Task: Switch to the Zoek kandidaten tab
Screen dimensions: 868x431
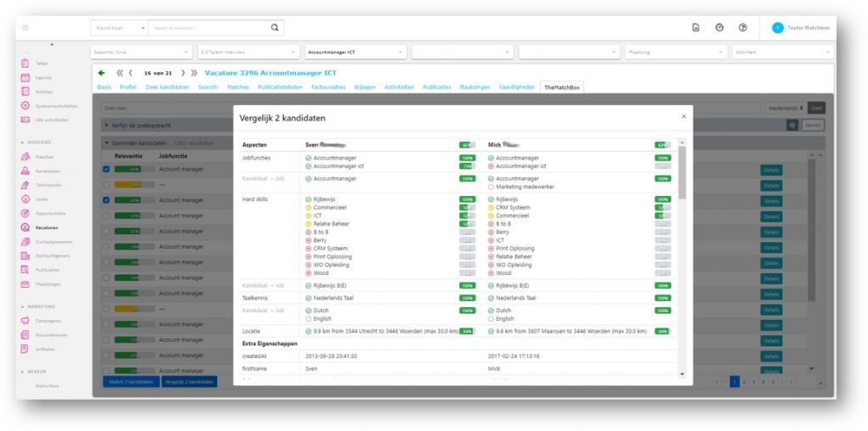Action: tap(167, 87)
